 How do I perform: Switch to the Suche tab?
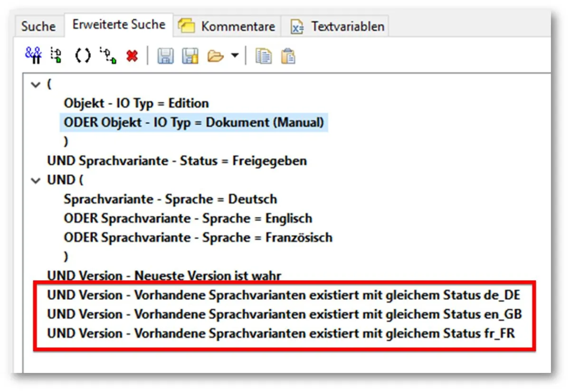(x=38, y=26)
